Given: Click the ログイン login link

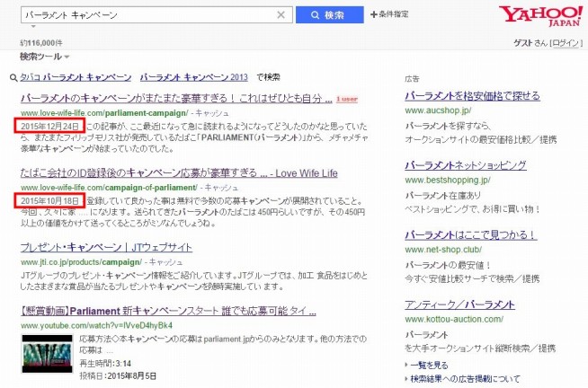Looking at the screenshot, I should click(566, 43).
